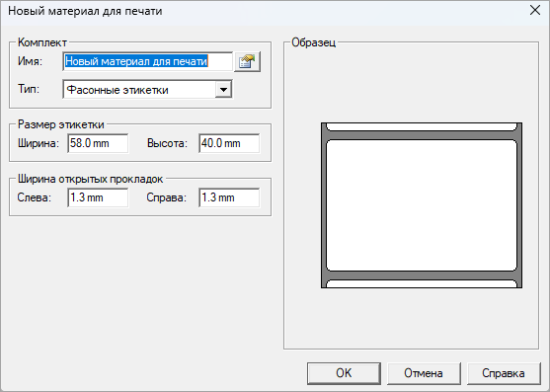Image resolution: width=550 pixels, height=392 pixels.
Task: Click the Справа: label text
Action: (x=167, y=197)
